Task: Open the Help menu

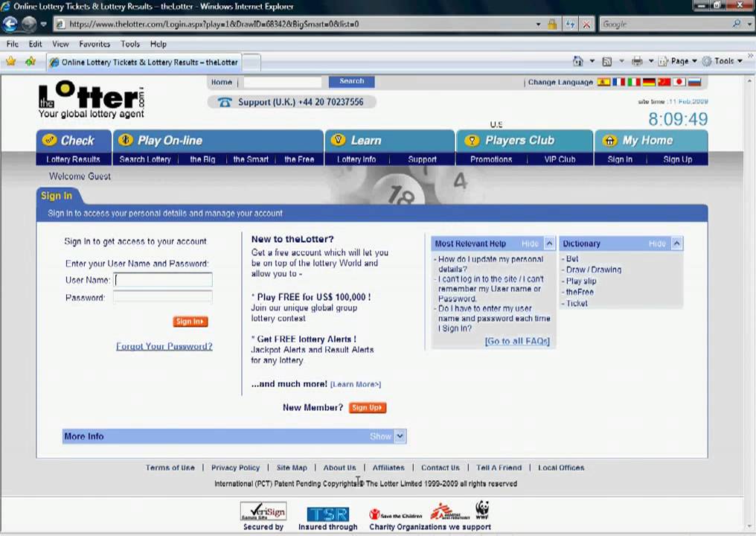Action: coord(158,44)
